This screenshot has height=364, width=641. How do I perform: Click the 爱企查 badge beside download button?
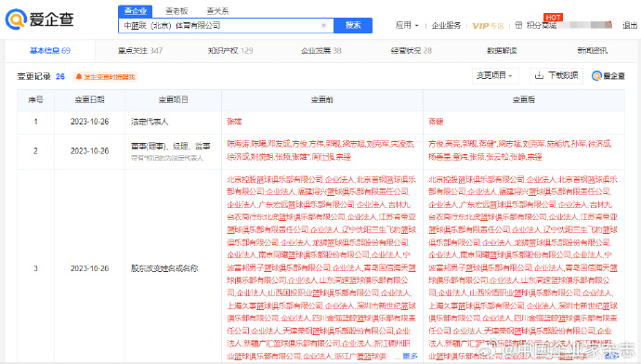tap(608, 76)
